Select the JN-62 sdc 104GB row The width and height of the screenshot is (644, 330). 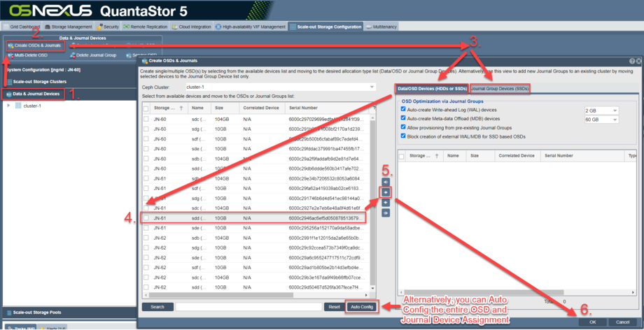click(x=255, y=277)
